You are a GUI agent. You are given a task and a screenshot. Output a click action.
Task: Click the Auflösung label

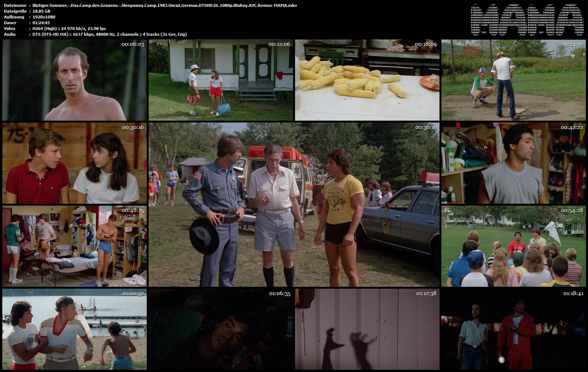click(14, 17)
